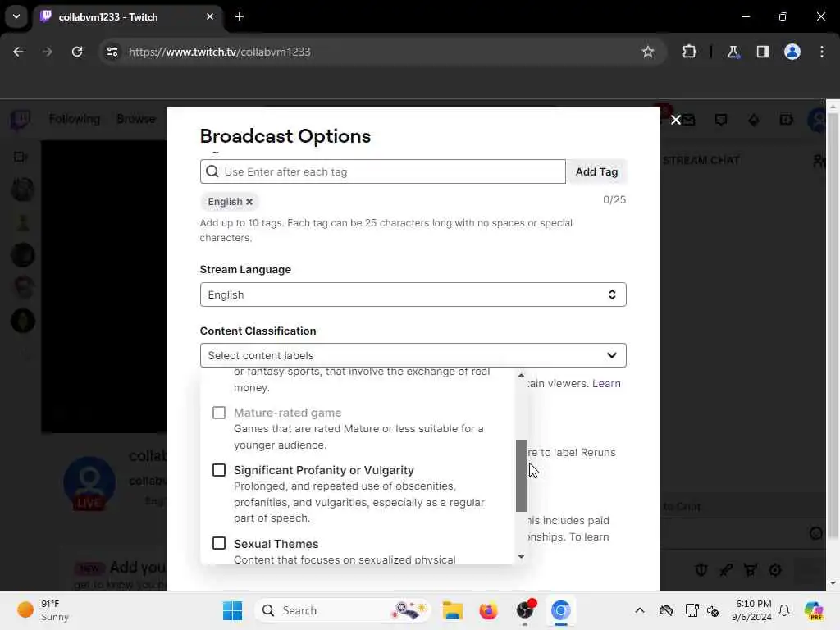Expand the Select content labels dropdown

coord(413,355)
